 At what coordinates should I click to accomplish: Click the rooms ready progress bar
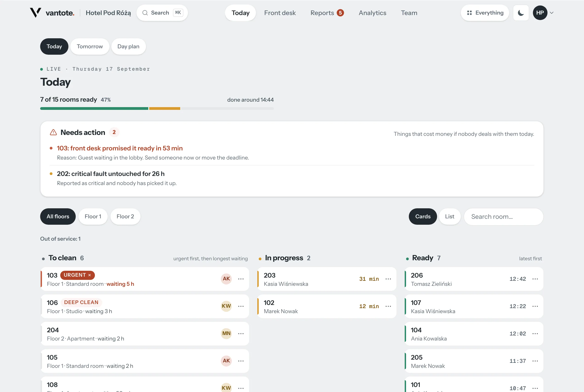[x=157, y=108]
